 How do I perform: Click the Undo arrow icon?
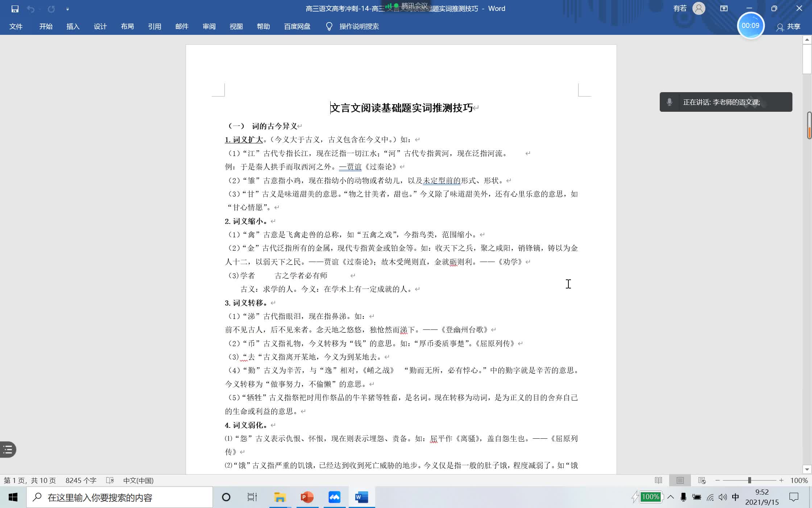point(31,9)
